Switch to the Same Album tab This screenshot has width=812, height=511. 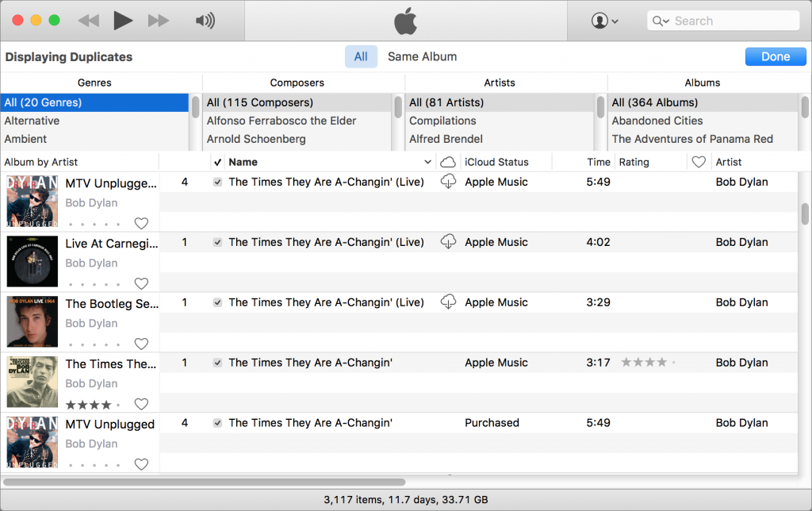(422, 56)
